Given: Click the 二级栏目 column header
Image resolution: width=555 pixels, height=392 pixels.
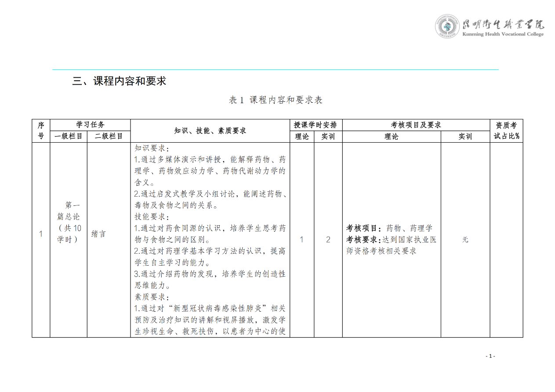Looking at the screenshot, I should 109,137.
